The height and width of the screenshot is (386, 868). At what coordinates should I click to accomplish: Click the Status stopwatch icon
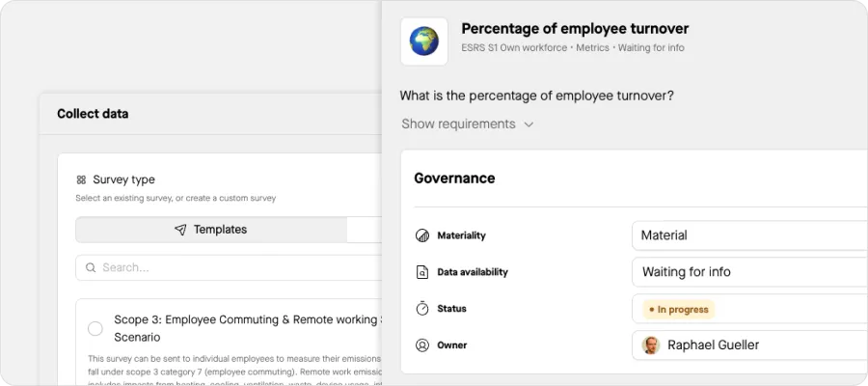point(421,309)
